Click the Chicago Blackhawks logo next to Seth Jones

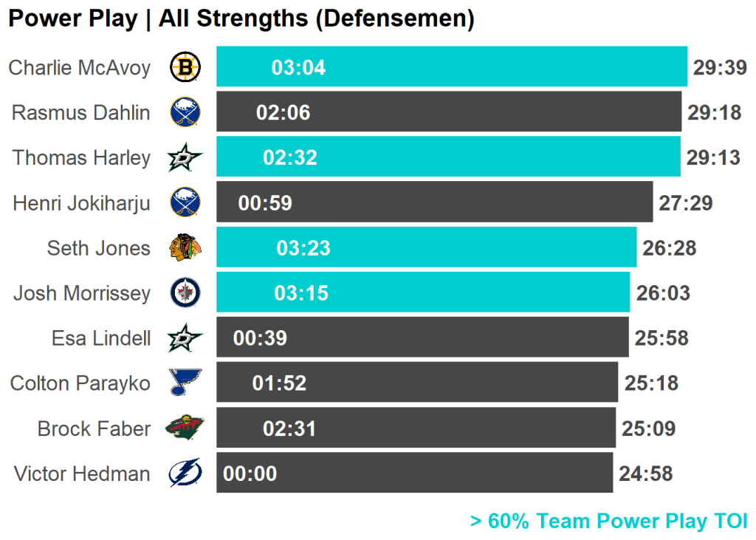[x=185, y=248]
